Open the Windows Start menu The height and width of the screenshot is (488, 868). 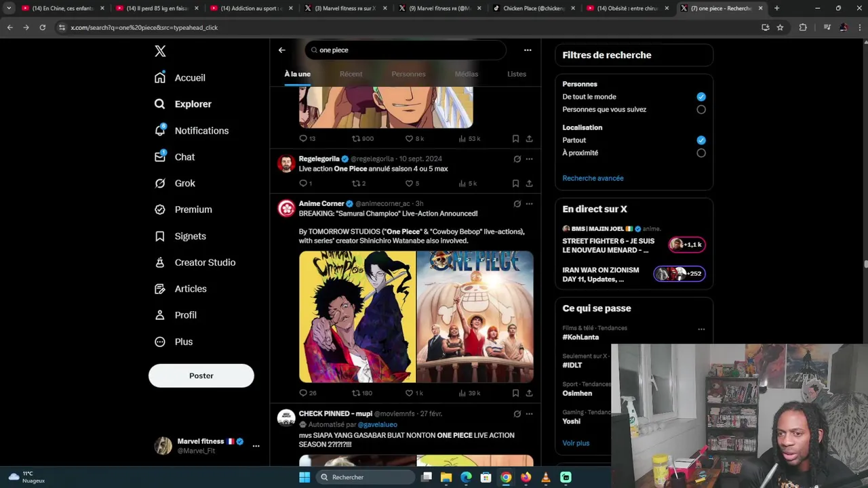coord(304,477)
